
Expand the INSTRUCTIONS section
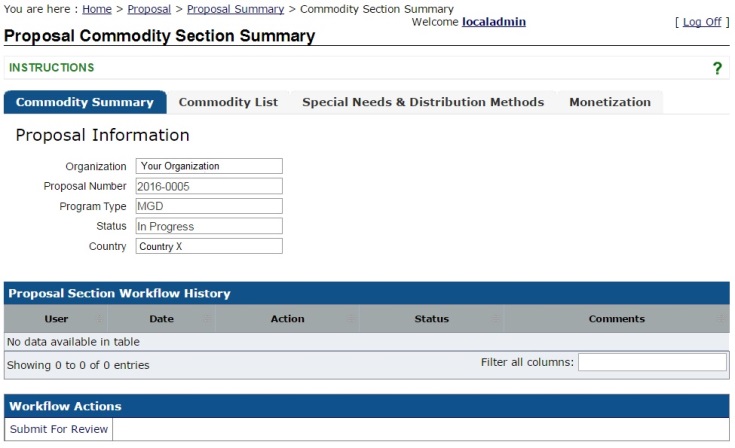52,68
